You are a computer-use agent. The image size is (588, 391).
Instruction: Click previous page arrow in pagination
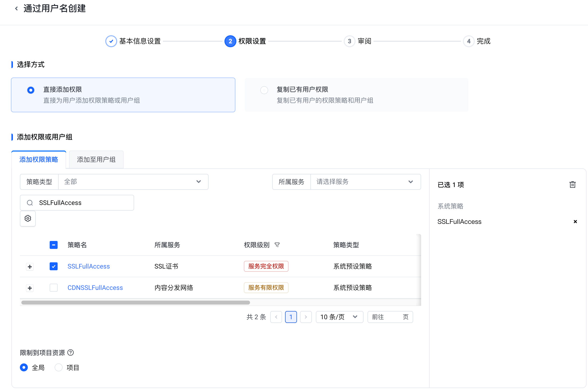pos(276,317)
